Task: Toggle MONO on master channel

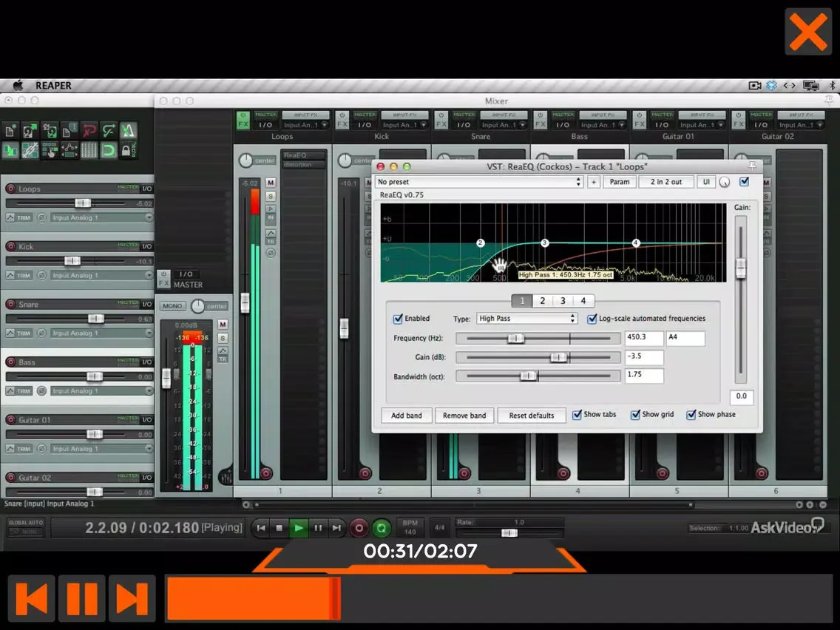Action: [x=172, y=306]
